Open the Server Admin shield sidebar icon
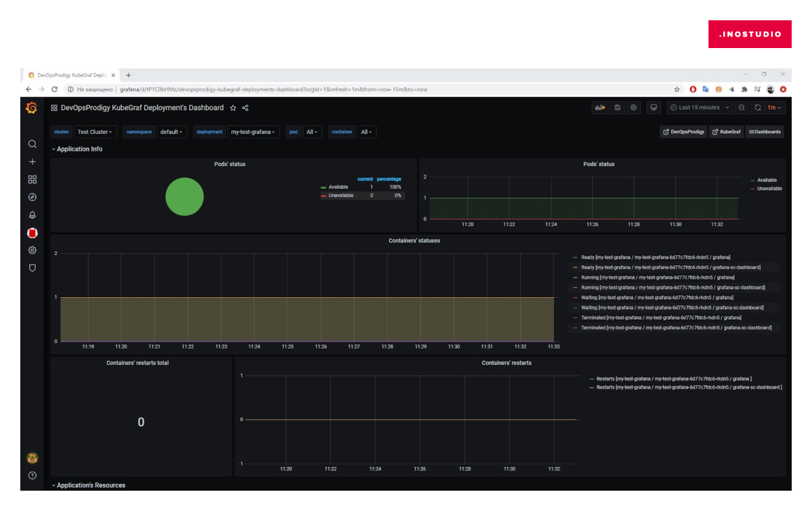This screenshot has height=511, width=812. [x=32, y=268]
